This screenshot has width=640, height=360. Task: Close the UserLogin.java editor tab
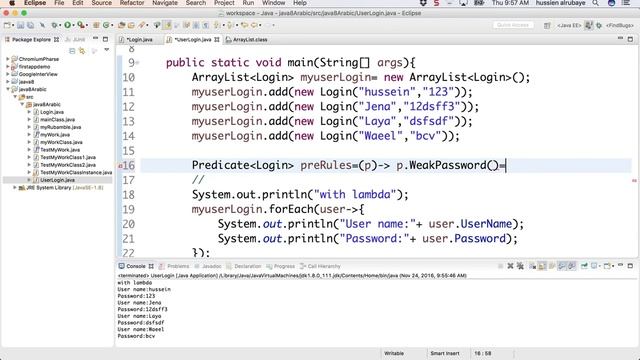(x=217, y=40)
